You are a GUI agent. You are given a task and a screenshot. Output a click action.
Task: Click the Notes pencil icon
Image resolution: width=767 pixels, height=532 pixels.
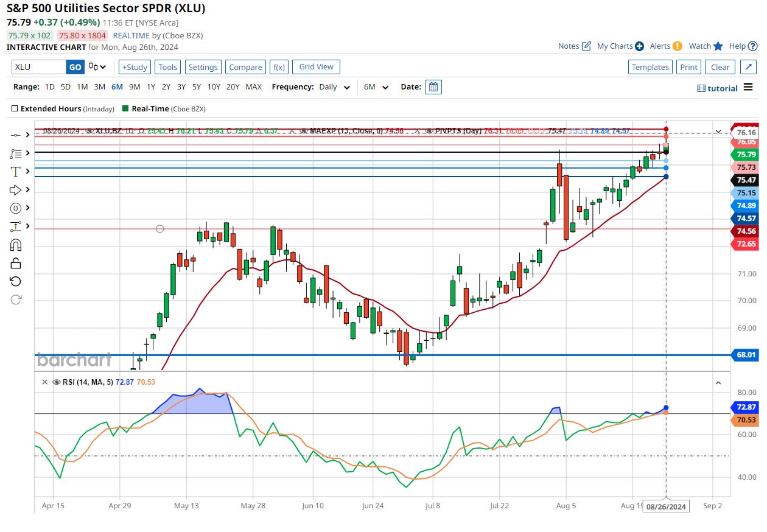586,46
